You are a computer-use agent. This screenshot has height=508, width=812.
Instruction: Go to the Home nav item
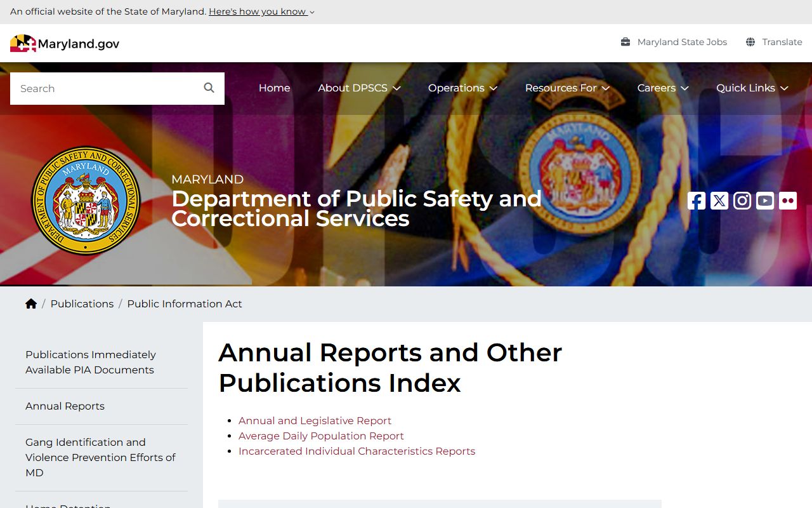274,88
